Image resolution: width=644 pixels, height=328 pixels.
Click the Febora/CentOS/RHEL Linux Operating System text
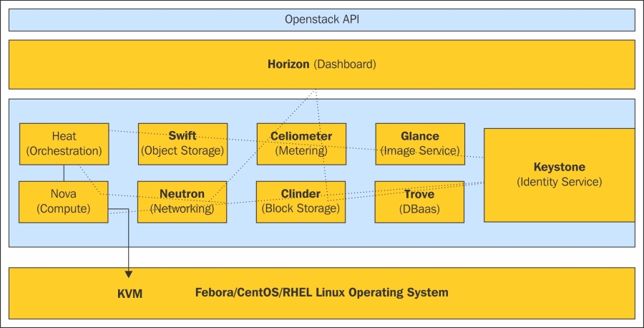coord(321,293)
